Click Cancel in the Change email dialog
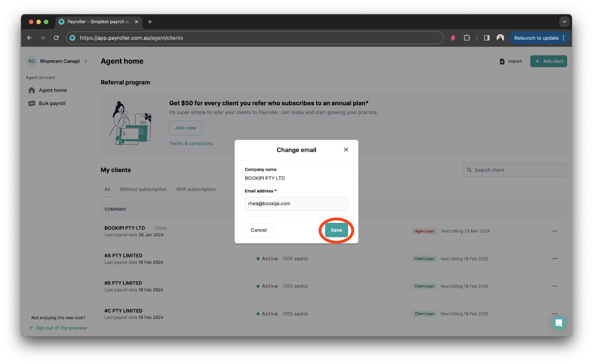This screenshot has width=593, height=364. (x=259, y=230)
